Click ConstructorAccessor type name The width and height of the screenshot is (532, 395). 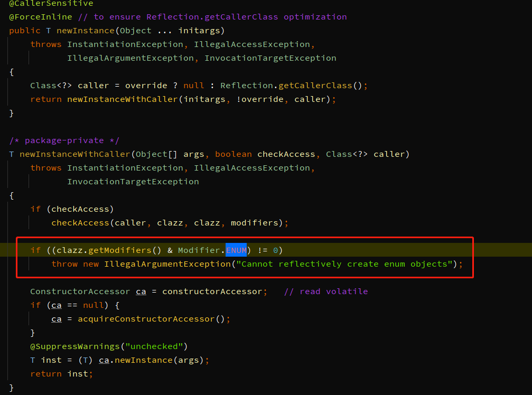80,291
